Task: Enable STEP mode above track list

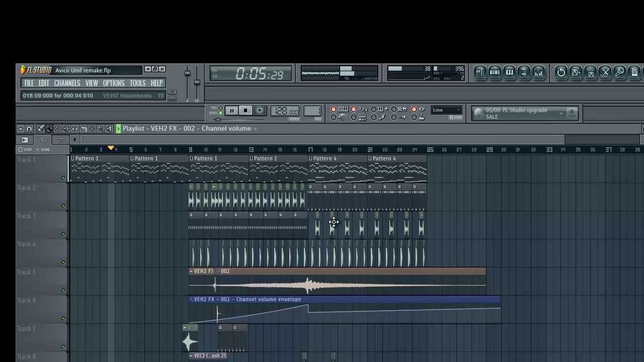Action: [25, 149]
